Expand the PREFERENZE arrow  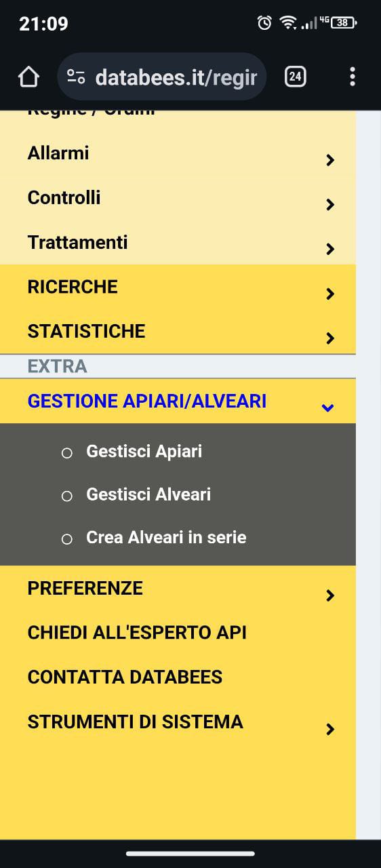(330, 595)
